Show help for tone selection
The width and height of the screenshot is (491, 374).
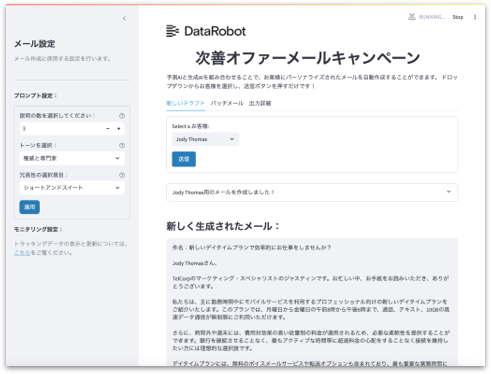(122, 145)
